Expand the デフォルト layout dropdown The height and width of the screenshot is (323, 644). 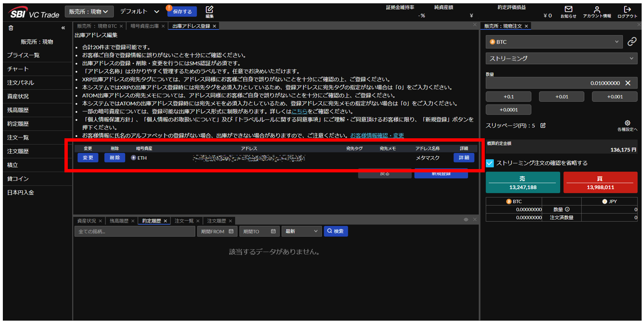coord(140,11)
